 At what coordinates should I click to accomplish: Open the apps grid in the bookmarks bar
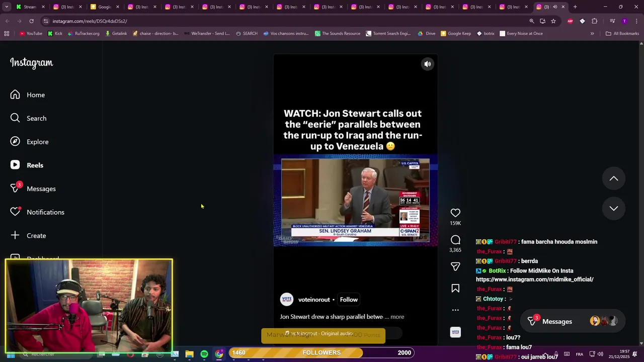point(7,34)
